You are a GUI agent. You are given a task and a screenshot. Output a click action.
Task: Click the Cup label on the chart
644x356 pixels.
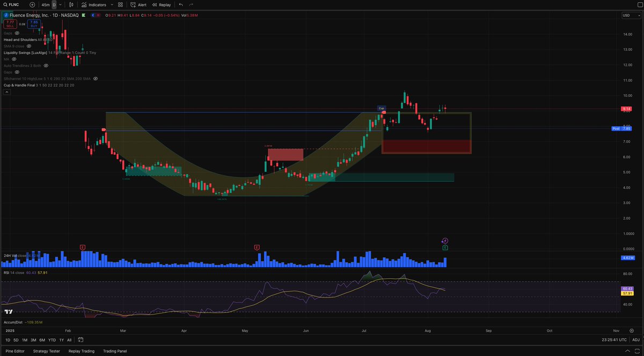pyautogui.click(x=382, y=108)
